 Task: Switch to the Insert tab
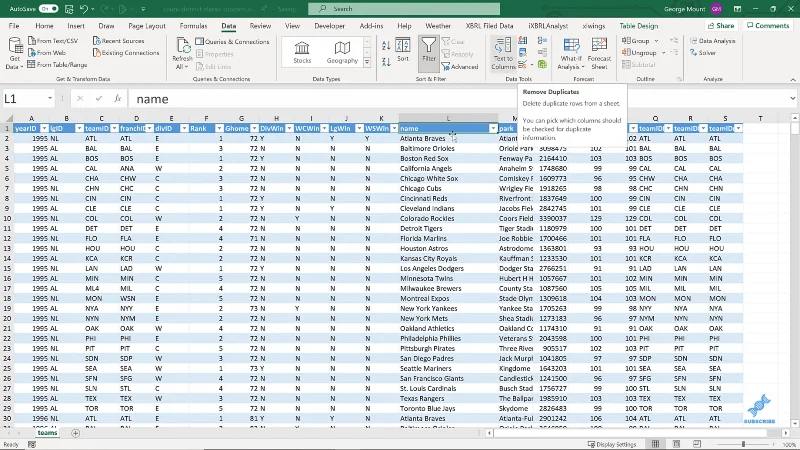76,26
